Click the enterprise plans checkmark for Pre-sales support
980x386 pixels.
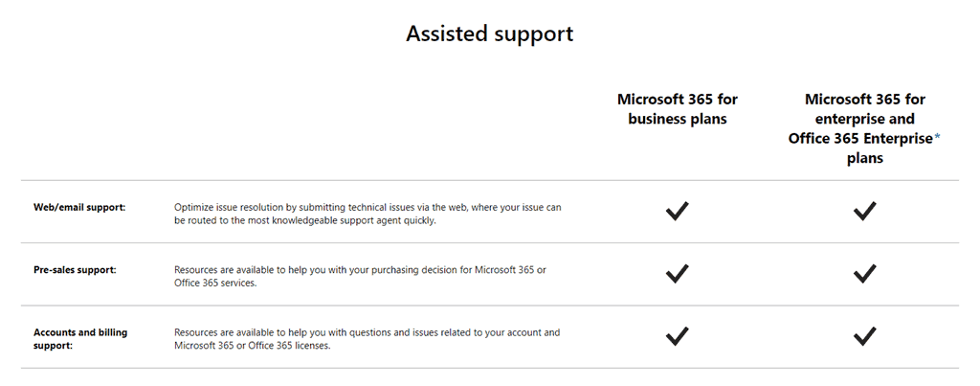pyautogui.click(x=865, y=274)
